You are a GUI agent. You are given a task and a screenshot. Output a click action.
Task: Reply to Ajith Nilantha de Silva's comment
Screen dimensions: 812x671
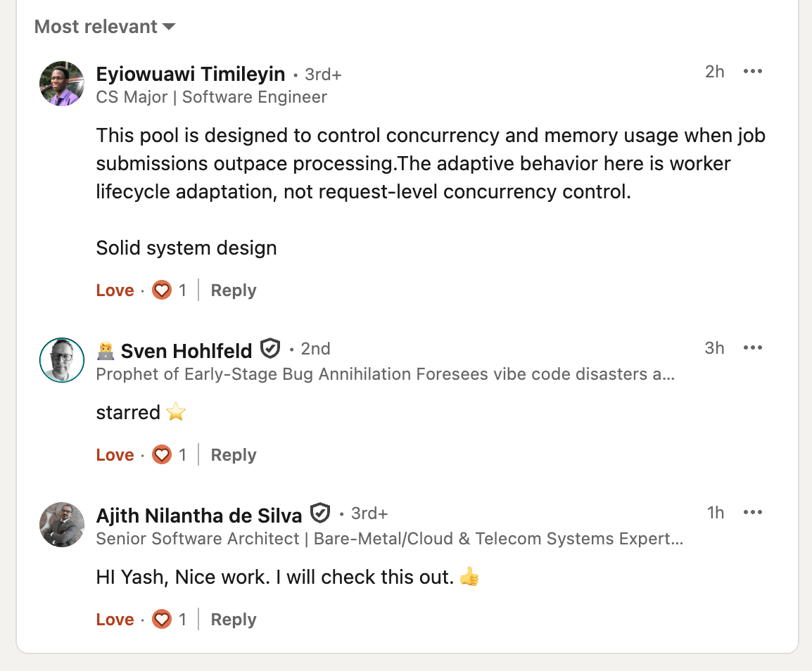[234, 620]
